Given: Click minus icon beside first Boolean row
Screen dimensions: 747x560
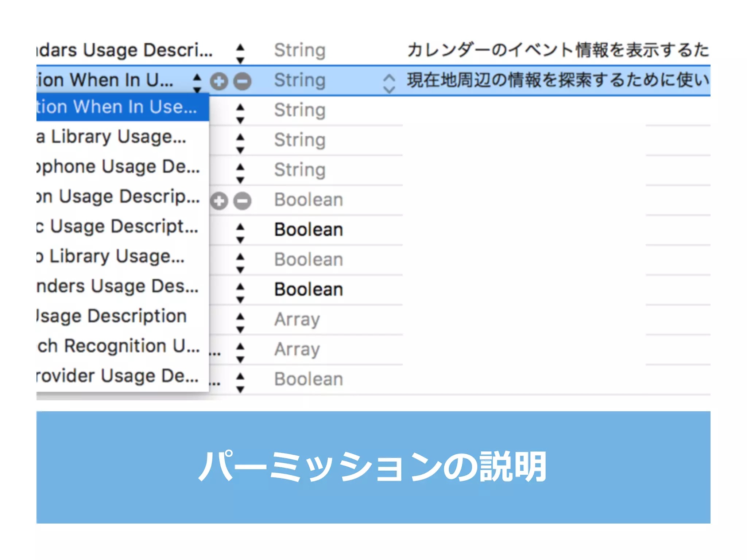Looking at the screenshot, I should 243,201.
